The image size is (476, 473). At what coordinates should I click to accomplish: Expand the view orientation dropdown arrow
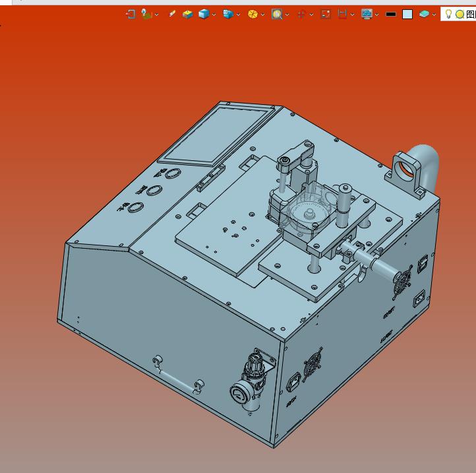coord(238,15)
